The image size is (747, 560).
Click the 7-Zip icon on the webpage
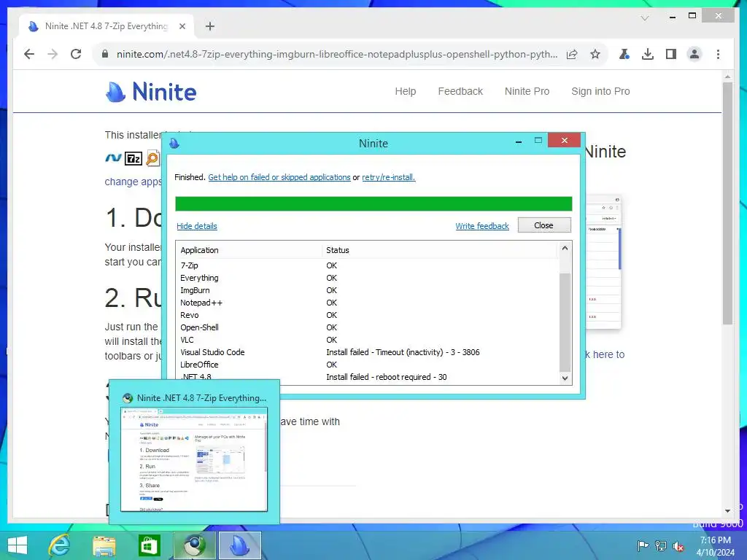[133, 158]
